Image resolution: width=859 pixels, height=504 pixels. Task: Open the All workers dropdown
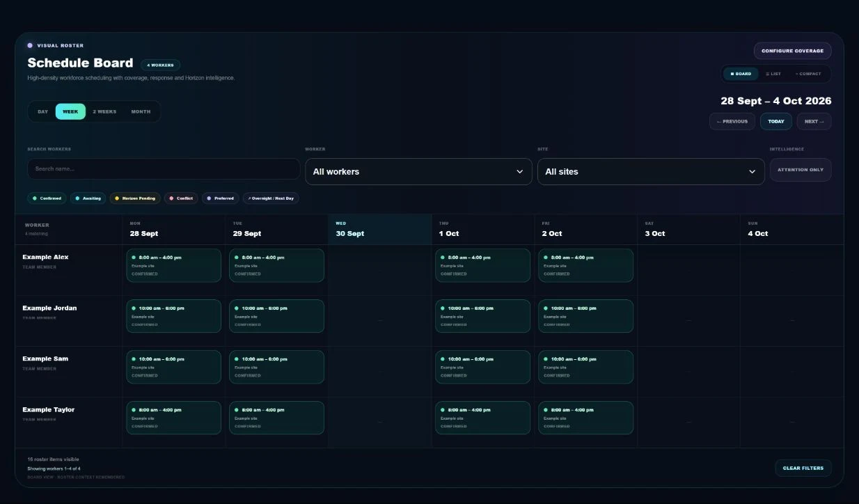[418, 171]
